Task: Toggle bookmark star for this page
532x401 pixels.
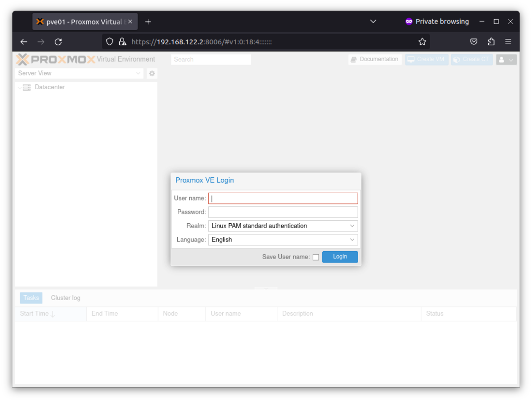Action: (x=422, y=41)
